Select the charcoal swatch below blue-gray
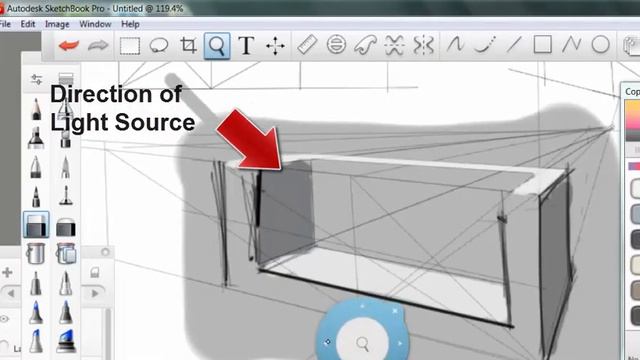This screenshot has height=360, width=640. point(636,240)
